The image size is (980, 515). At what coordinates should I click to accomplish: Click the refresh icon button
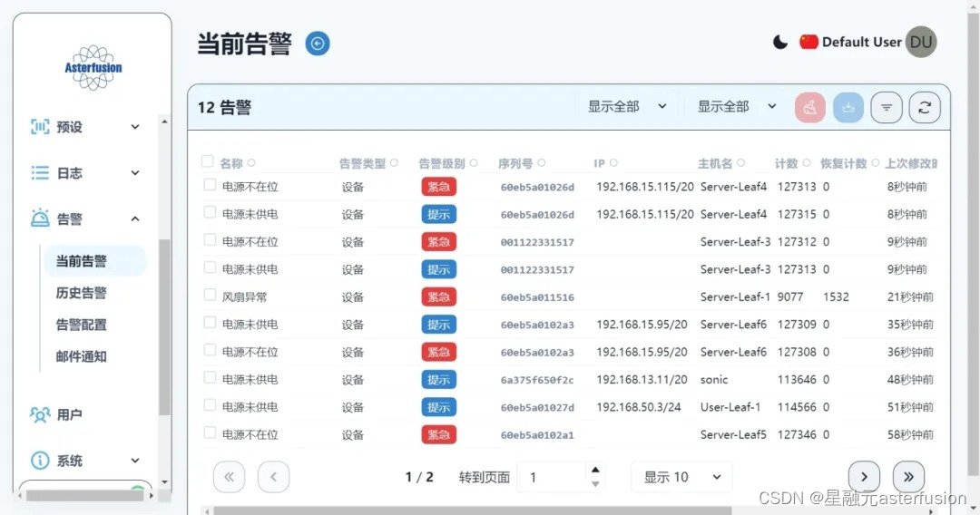coord(925,107)
